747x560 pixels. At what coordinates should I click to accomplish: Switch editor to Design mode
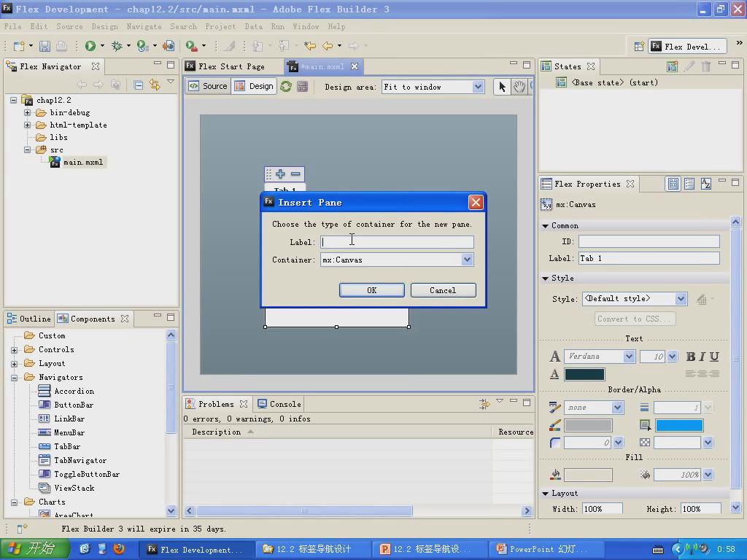tap(255, 86)
